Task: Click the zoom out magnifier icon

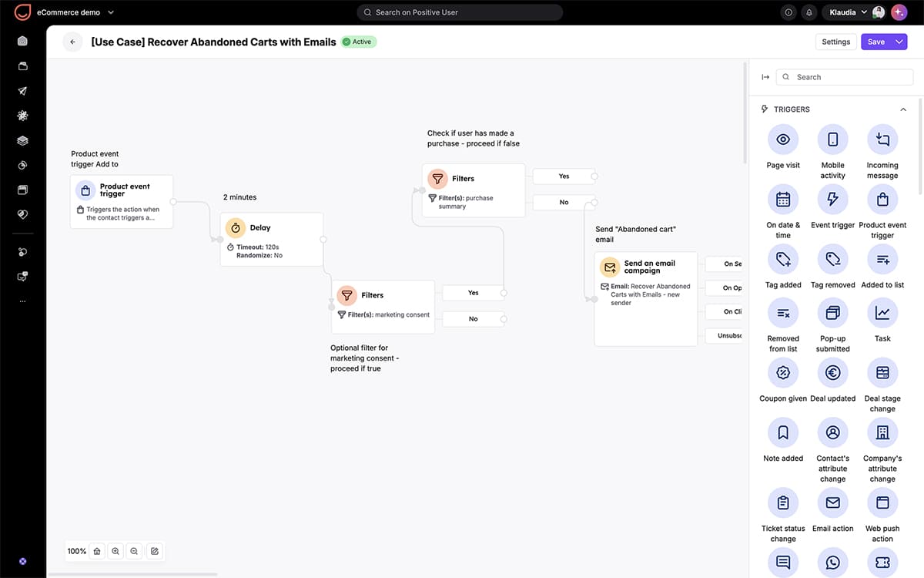Action: 134,551
